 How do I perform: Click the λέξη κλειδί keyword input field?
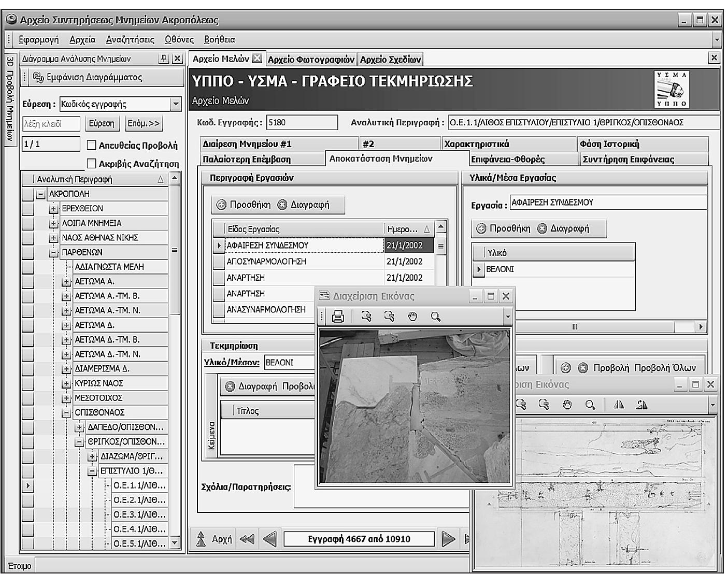point(51,124)
